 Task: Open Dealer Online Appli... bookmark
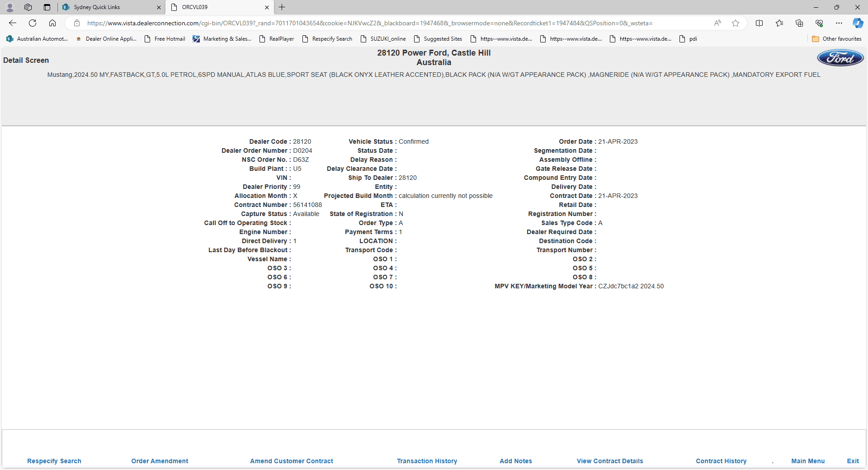coord(106,39)
